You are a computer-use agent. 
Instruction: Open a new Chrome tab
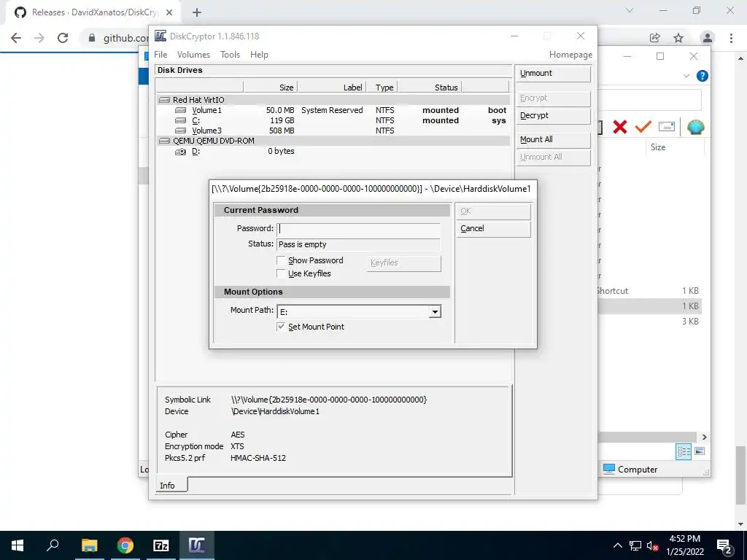197,13
